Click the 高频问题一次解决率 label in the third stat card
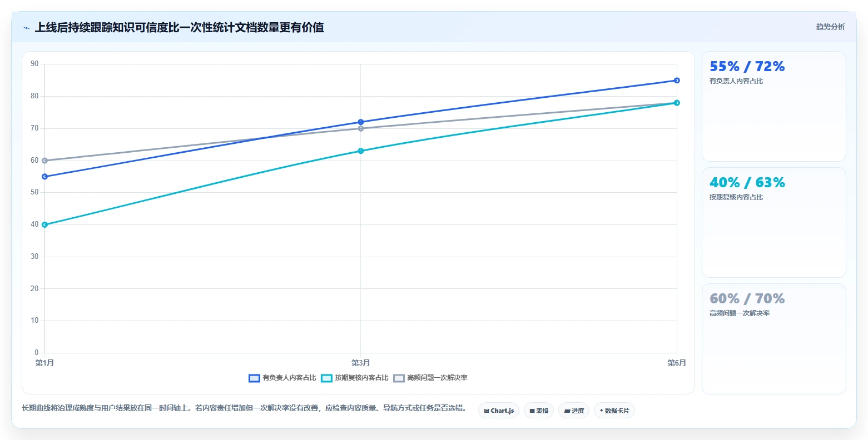The width and height of the screenshot is (868, 440). pyautogui.click(x=740, y=313)
